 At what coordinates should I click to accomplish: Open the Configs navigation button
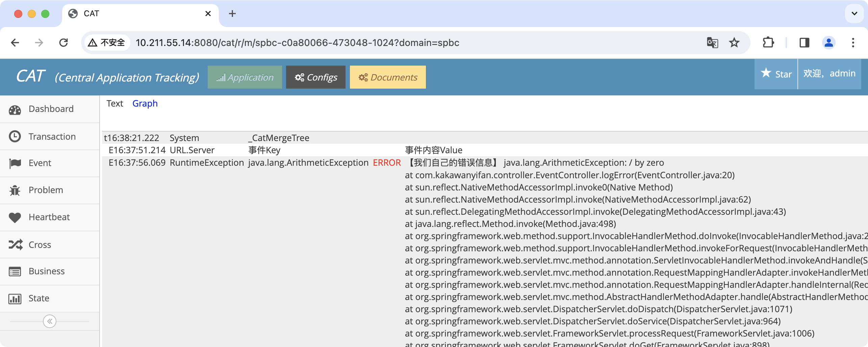(x=315, y=77)
